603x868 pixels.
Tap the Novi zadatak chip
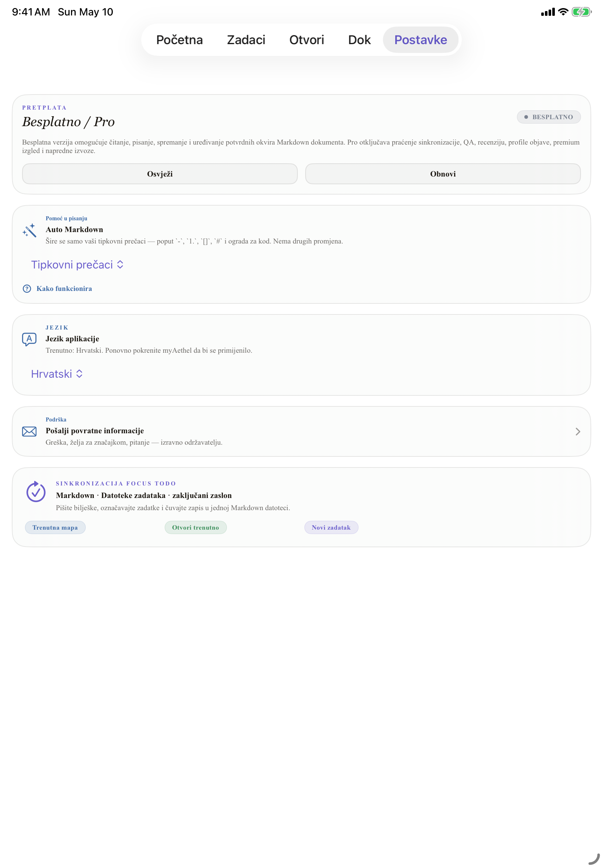331,527
